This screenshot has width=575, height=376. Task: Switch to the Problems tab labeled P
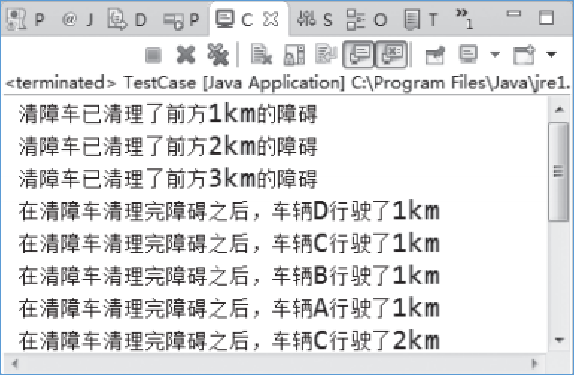[x=26, y=19]
